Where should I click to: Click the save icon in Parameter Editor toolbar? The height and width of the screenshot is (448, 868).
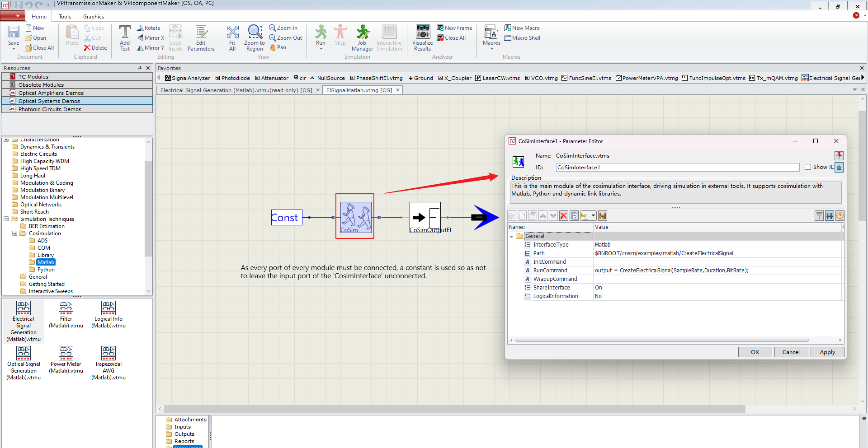point(603,216)
